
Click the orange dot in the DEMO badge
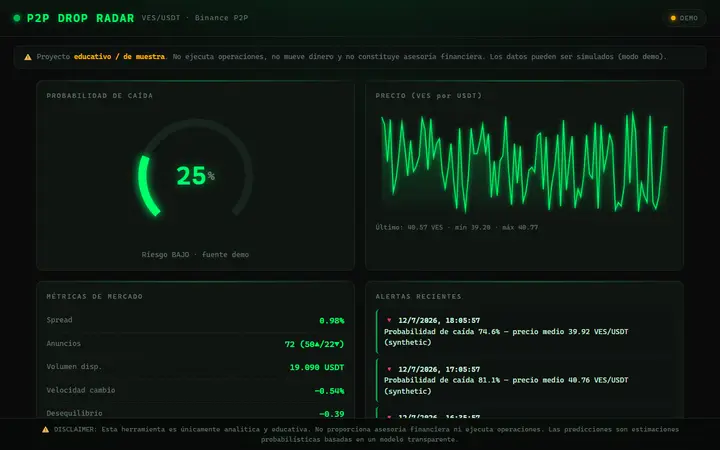click(x=673, y=18)
